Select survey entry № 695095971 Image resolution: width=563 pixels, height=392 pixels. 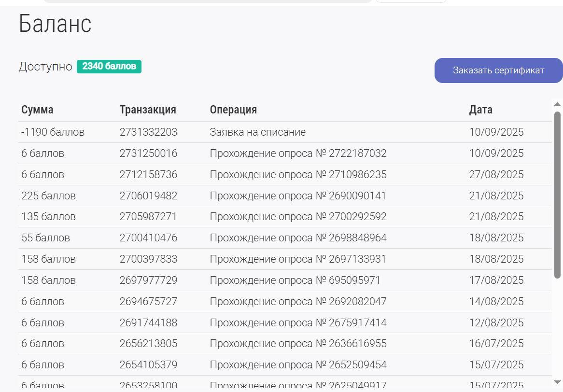(x=295, y=280)
